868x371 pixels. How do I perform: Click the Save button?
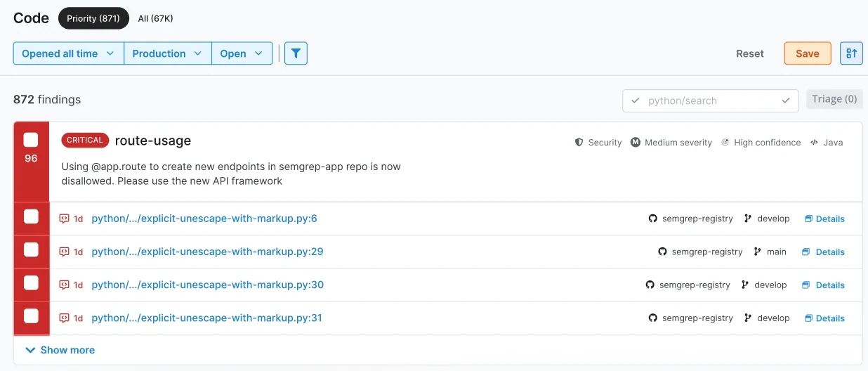[x=808, y=53]
